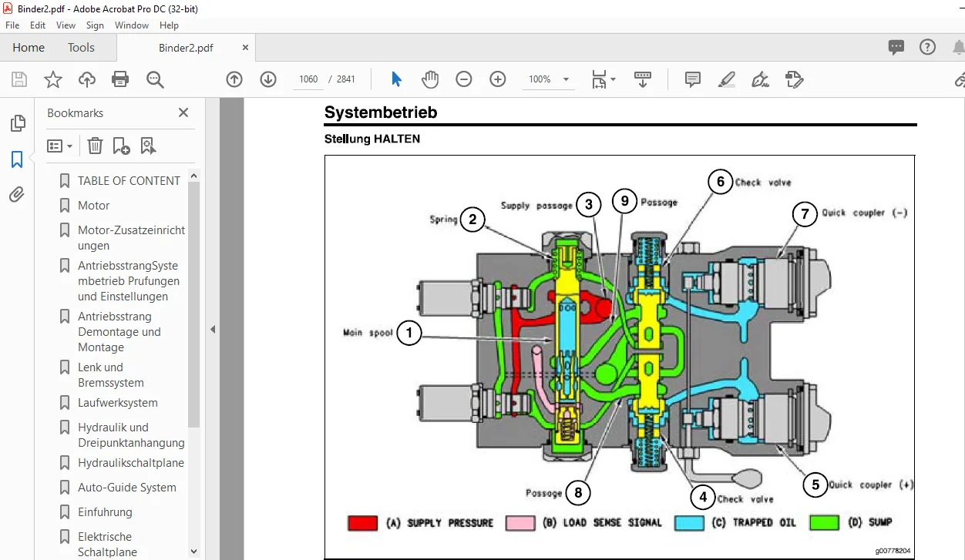This screenshot has height=560, width=965.
Task: Open the sign document pen tool
Action: click(x=760, y=79)
